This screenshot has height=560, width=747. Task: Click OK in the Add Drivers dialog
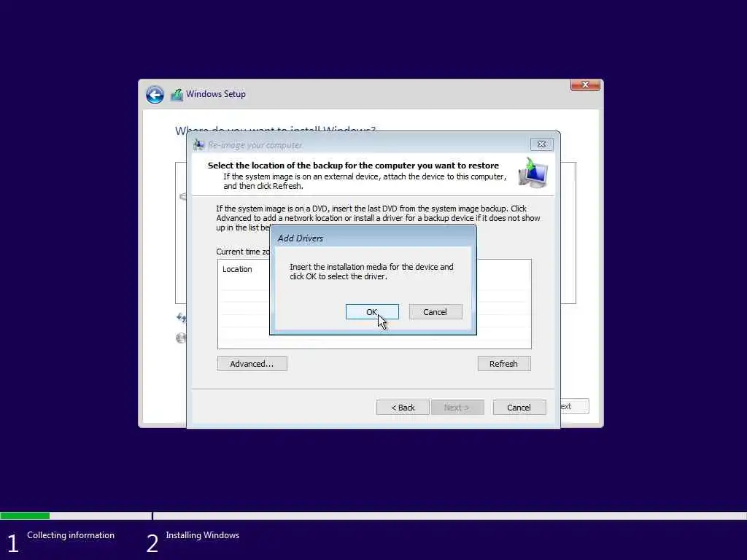[372, 312]
